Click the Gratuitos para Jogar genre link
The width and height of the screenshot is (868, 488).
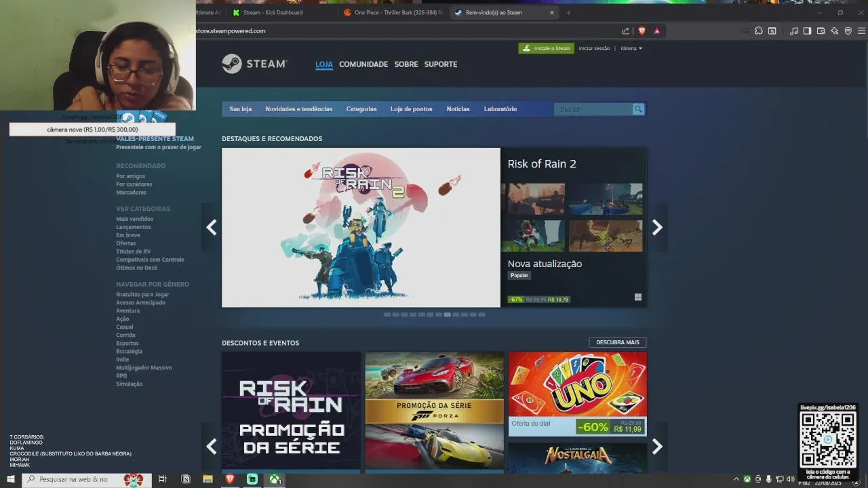[142, 294]
